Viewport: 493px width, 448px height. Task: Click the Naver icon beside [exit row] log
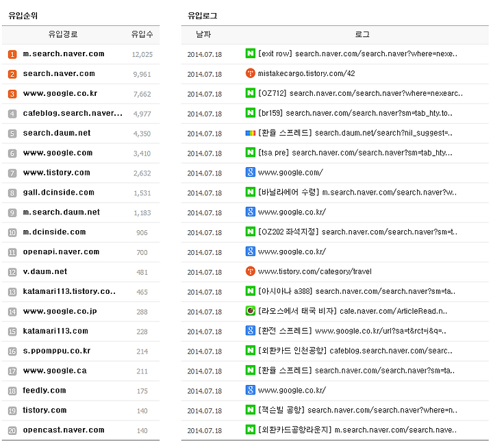[251, 53]
